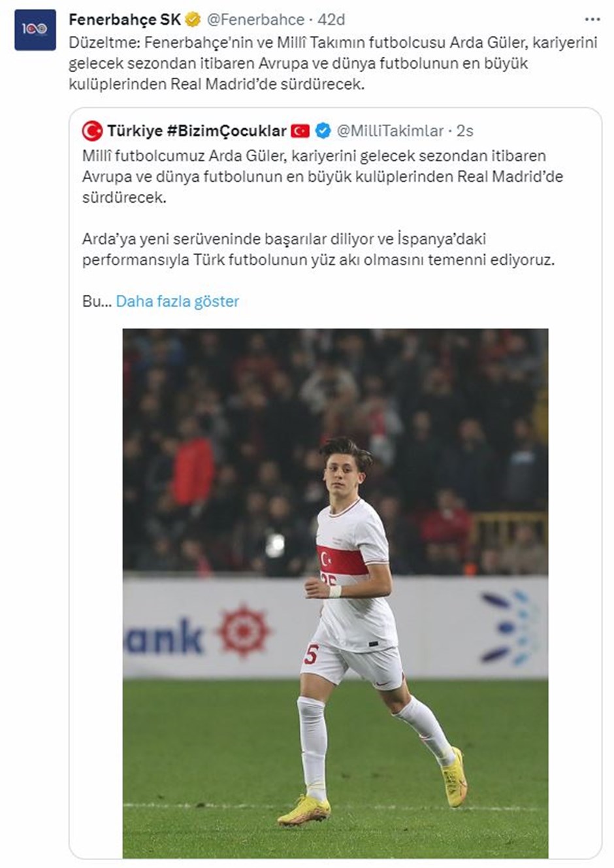Expand text with Daha fazla göster
The width and height of the screenshot is (614, 868).
(178, 301)
